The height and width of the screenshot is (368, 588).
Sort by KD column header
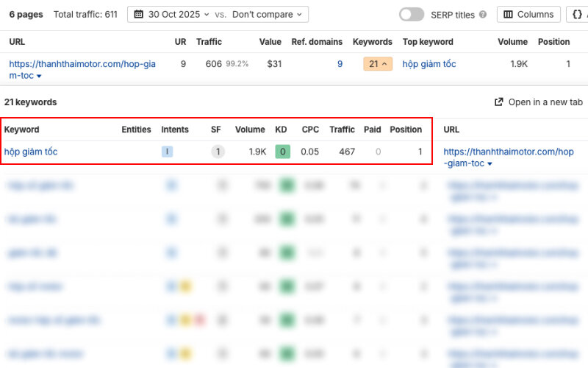click(x=281, y=130)
